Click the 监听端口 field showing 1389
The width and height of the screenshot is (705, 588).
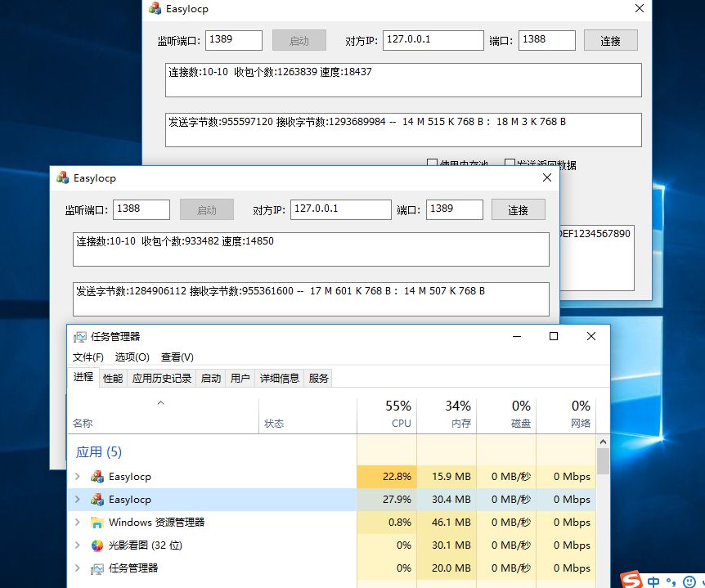(234, 40)
